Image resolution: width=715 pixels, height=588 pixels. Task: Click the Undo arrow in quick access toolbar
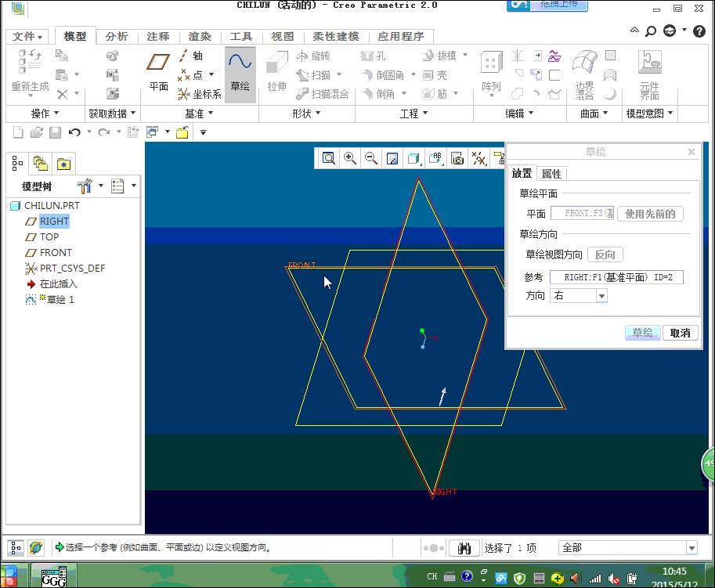(x=74, y=132)
